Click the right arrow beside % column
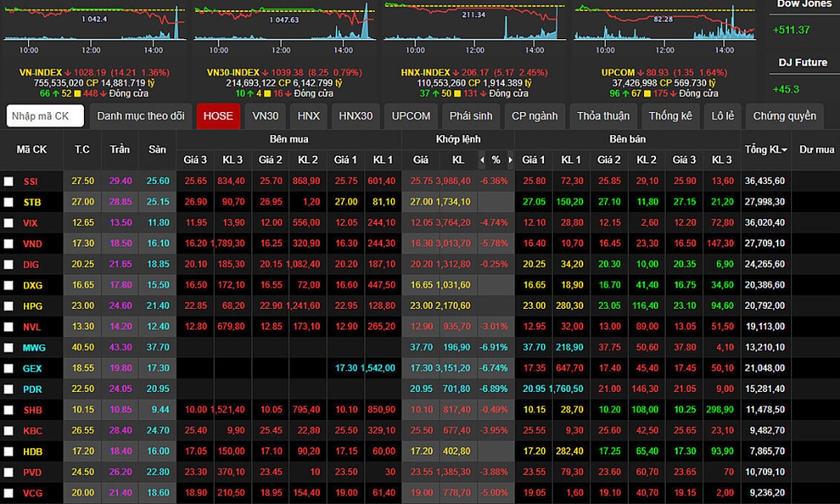840x504 pixels. coord(510,160)
